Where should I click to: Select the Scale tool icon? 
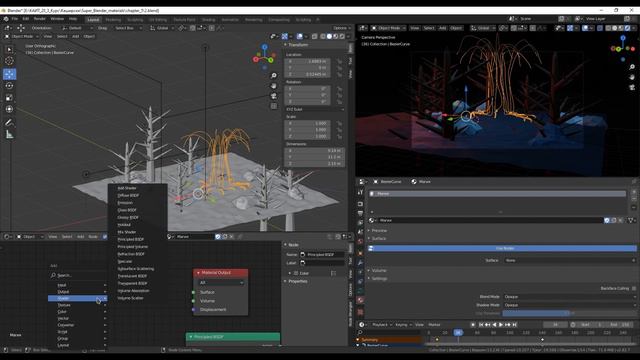tap(9, 98)
